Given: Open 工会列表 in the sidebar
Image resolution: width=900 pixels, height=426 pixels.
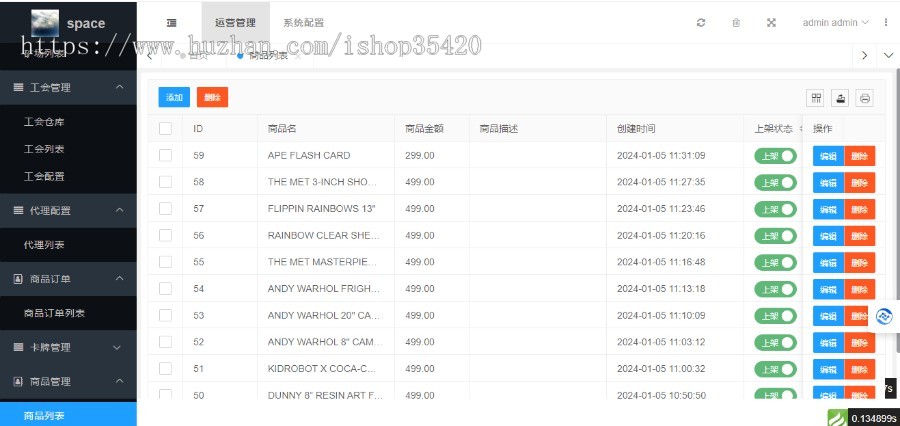Looking at the screenshot, I should 44,149.
